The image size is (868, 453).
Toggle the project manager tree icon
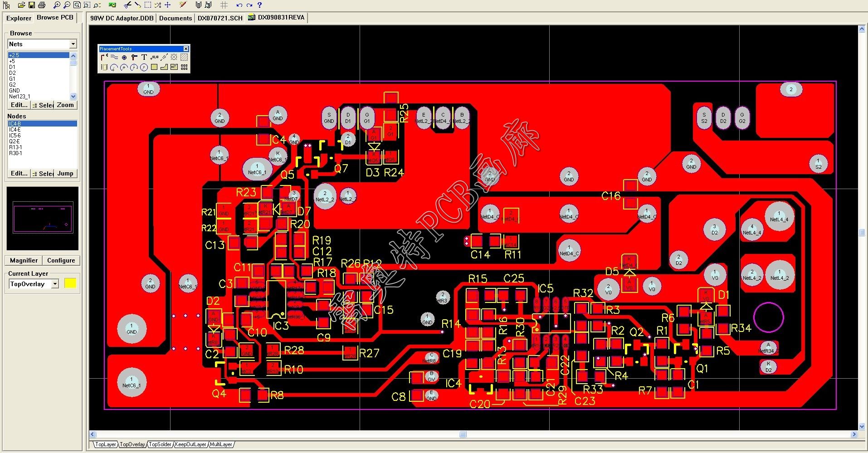tap(6, 5)
